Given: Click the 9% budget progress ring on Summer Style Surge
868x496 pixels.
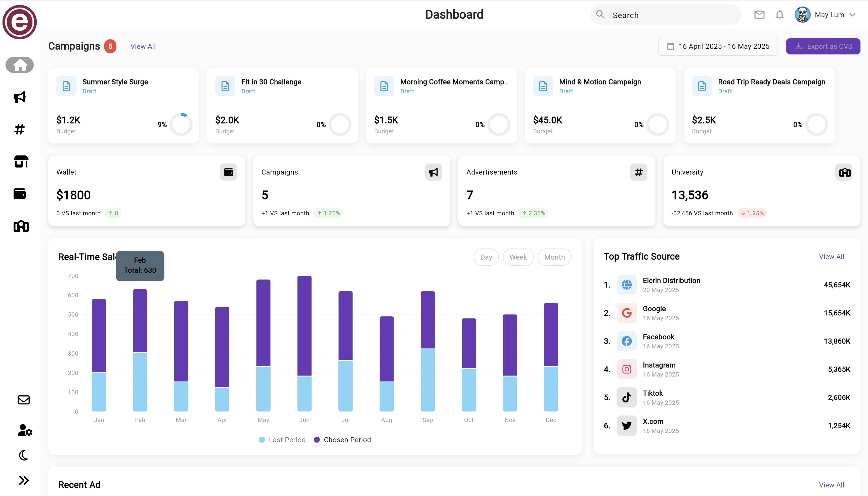Looking at the screenshot, I should click(x=181, y=124).
